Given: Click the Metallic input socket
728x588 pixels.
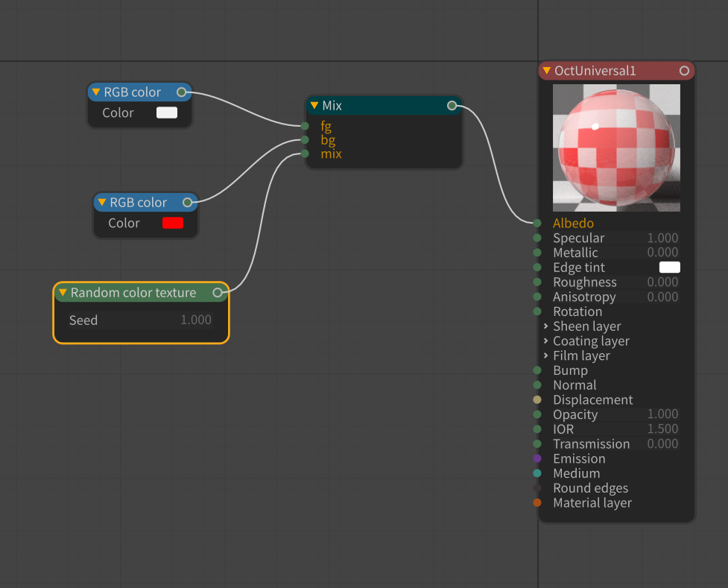Looking at the screenshot, I should [x=537, y=252].
